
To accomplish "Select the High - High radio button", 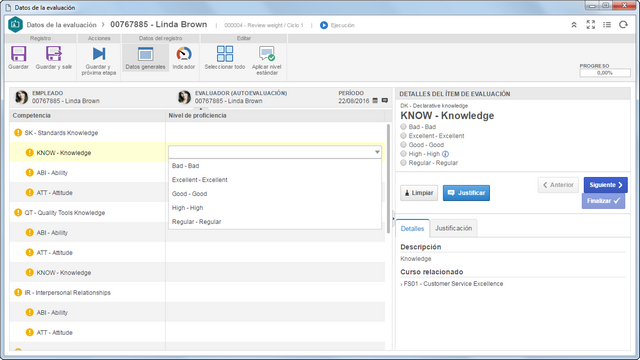I will point(403,153).
